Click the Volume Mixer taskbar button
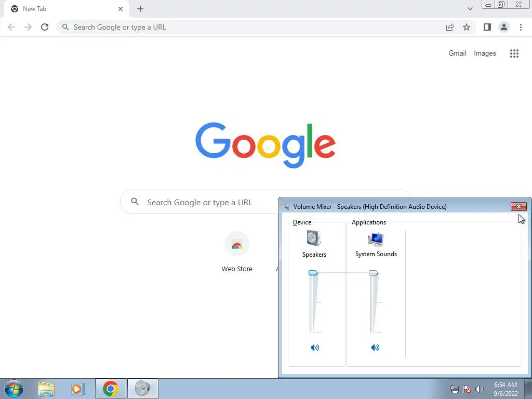The height and width of the screenshot is (399, 532). [x=143, y=389]
